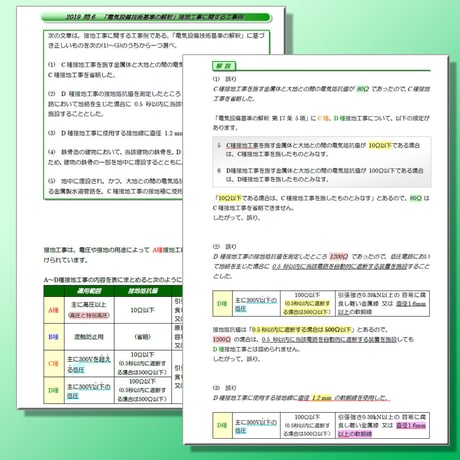Click the line "A〜D種接地工事の内容を表にまとめると"
The image size is (460, 460).
pyautogui.click(x=113, y=279)
